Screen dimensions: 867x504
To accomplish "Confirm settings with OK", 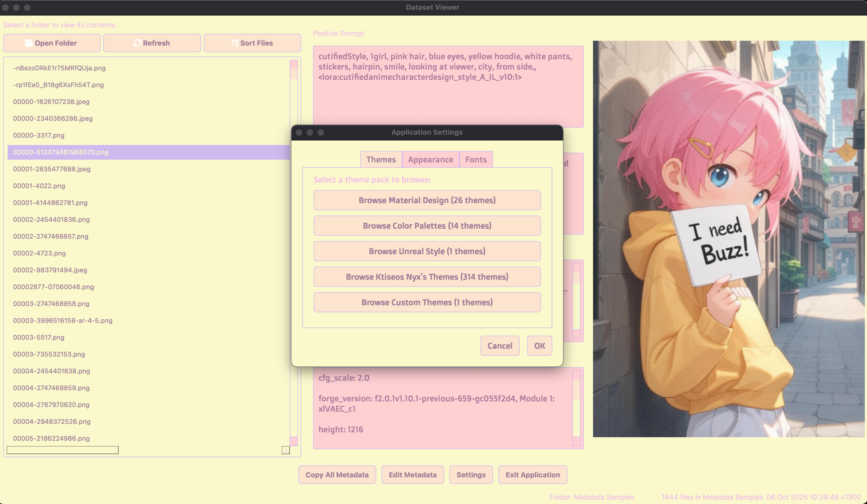I will (539, 345).
